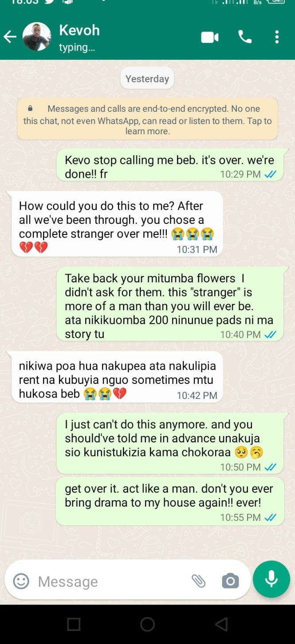Tap the paperclip attachment icon
295x644 pixels.
[198, 581]
